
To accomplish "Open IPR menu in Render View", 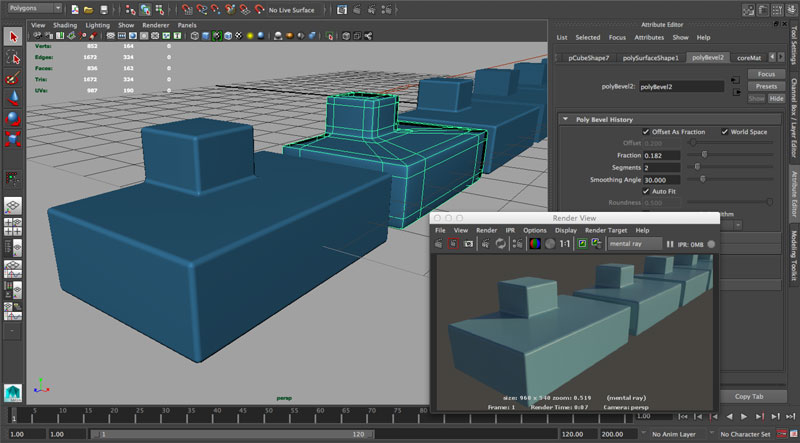I will coord(510,230).
